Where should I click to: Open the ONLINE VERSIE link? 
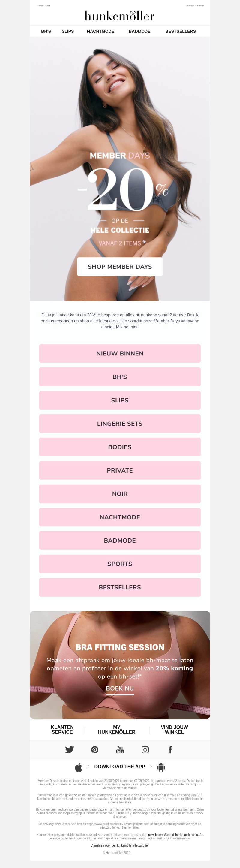point(195,6)
